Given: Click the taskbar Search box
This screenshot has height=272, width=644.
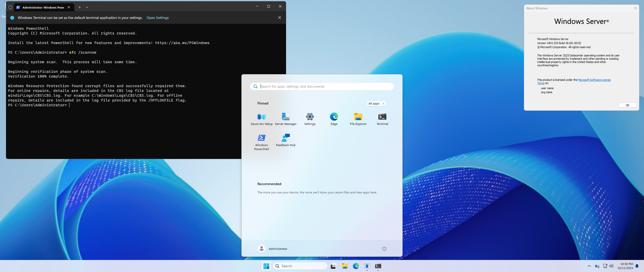Looking at the screenshot, I should pyautogui.click(x=300, y=266).
